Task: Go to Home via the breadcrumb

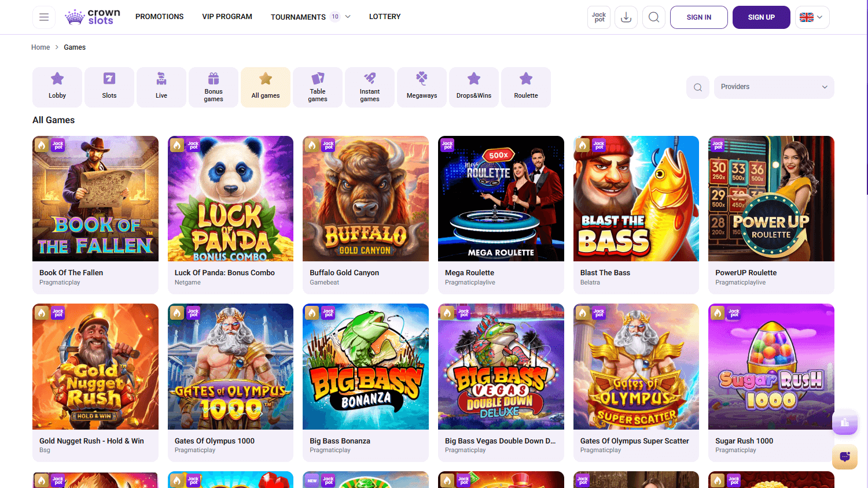Action: [x=41, y=47]
